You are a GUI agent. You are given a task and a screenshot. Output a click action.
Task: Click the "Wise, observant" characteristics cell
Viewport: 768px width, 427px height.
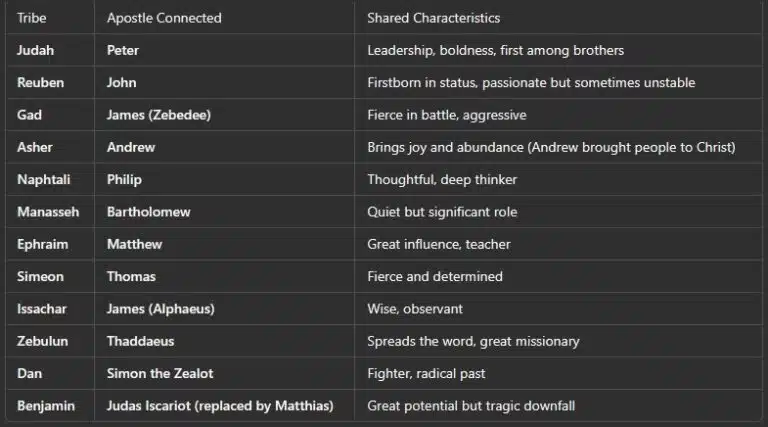[x=415, y=309]
